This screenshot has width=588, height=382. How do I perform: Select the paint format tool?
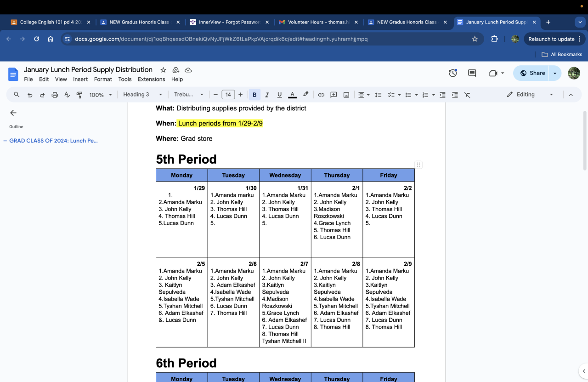click(79, 95)
